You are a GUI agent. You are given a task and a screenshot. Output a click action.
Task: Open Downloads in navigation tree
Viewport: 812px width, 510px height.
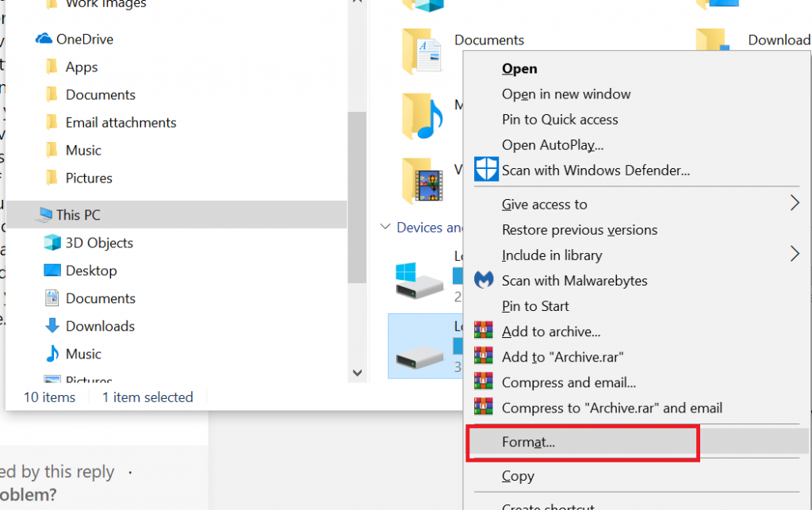(x=100, y=326)
